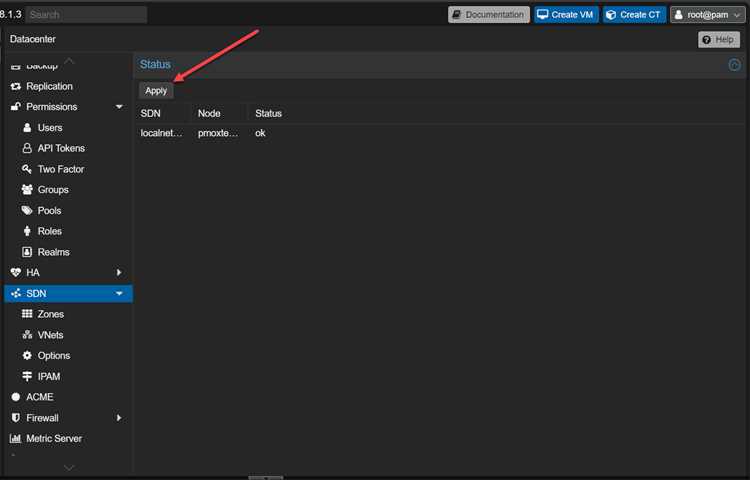The height and width of the screenshot is (480, 750).
Task: Open Groups via its people icon
Action: (x=27, y=190)
